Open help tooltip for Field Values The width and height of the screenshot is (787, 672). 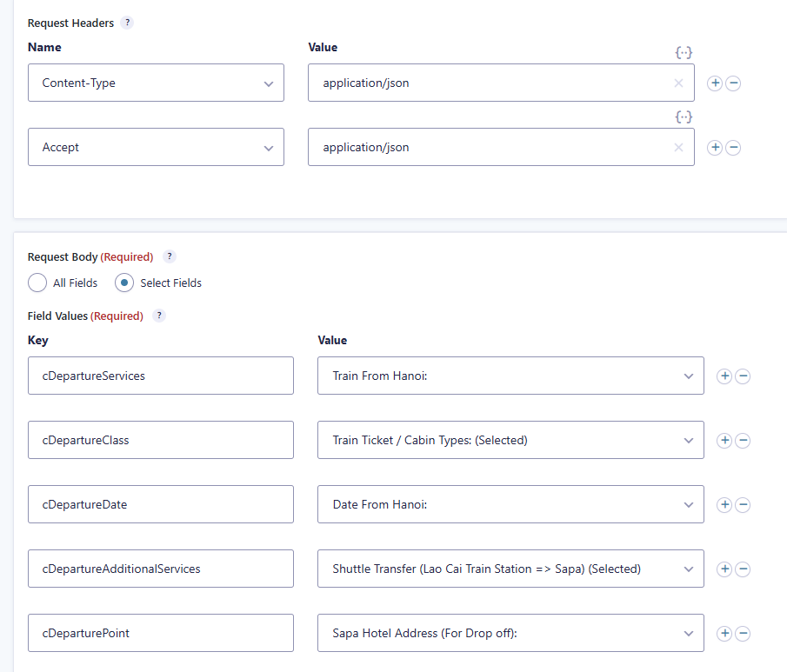click(159, 316)
